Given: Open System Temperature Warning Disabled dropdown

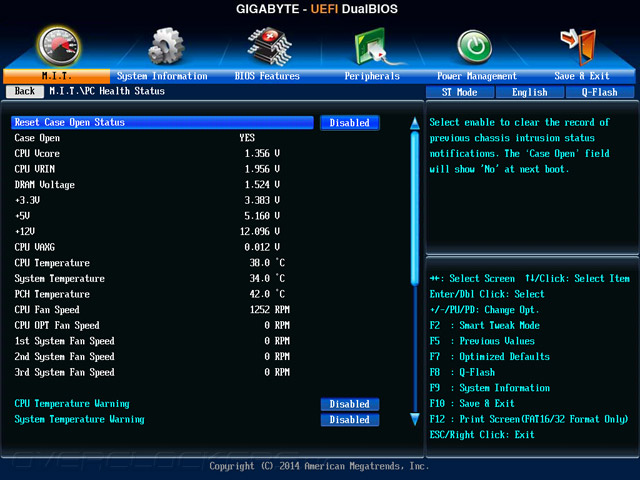Looking at the screenshot, I should pyautogui.click(x=349, y=420).
